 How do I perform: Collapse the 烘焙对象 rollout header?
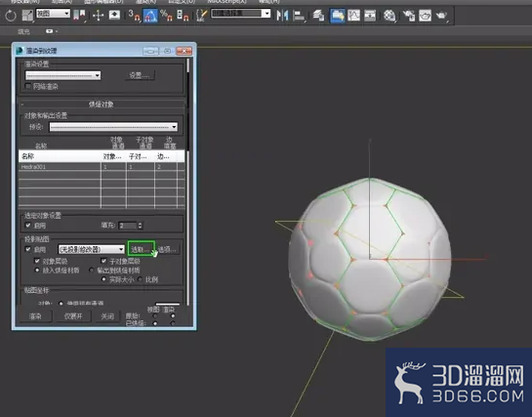click(102, 104)
